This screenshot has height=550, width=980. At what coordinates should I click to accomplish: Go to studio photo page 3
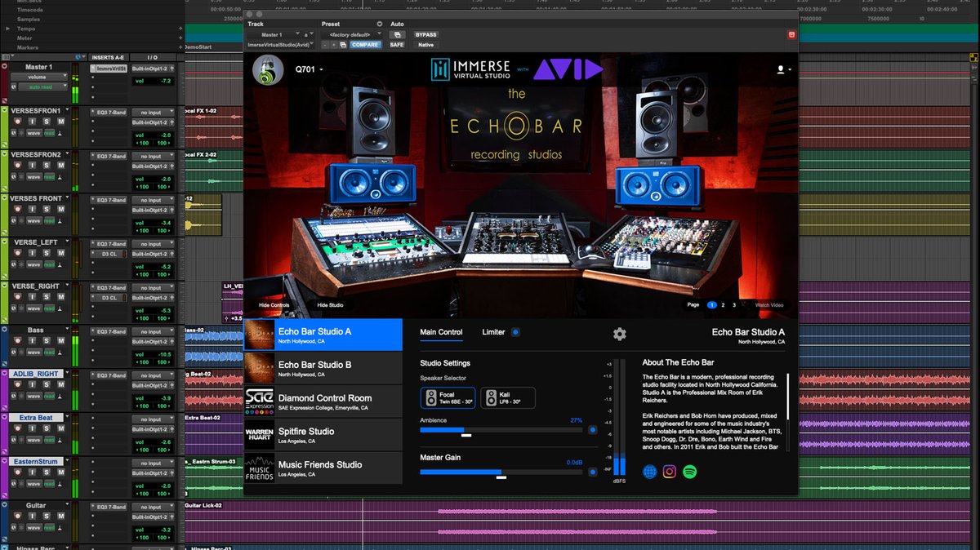[x=734, y=305]
